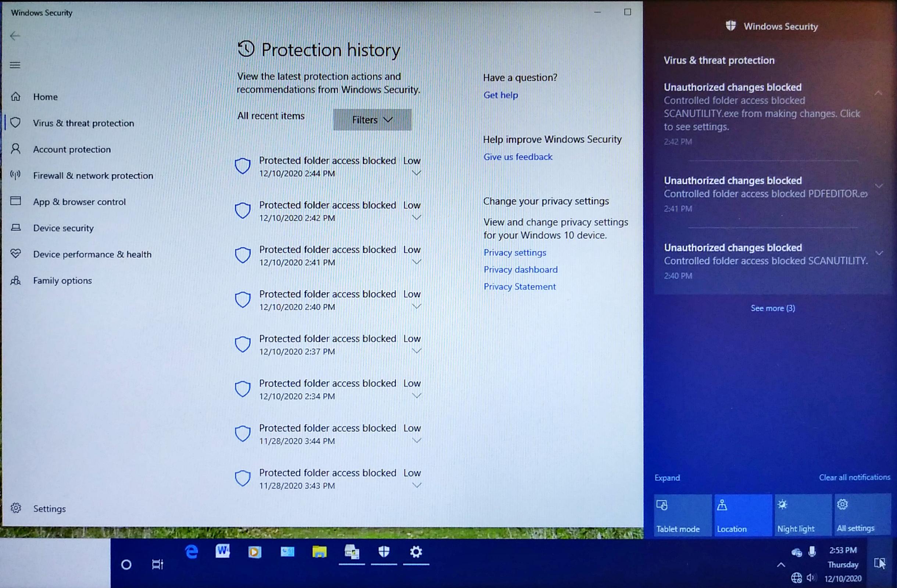
Task: Click Windows Security shield taskbar icon
Action: point(384,552)
